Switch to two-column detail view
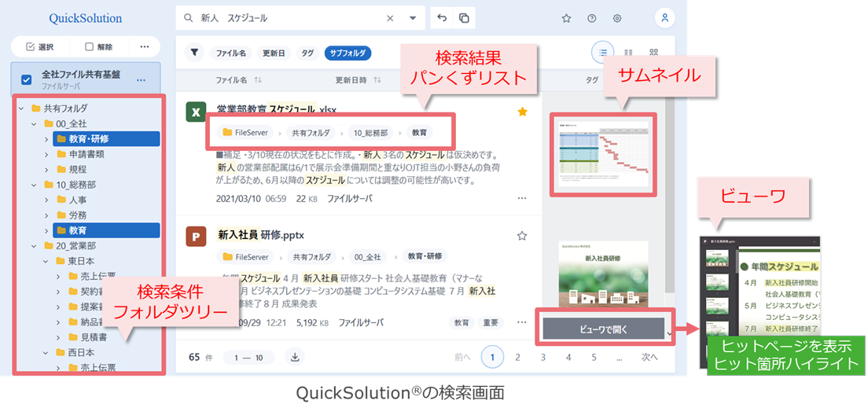868x415 pixels. point(628,53)
